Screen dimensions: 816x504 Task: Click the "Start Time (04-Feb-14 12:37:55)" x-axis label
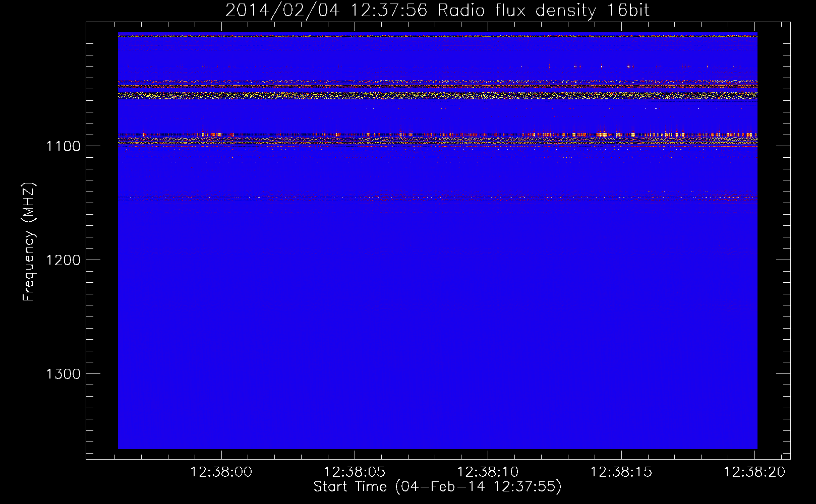tap(438, 487)
